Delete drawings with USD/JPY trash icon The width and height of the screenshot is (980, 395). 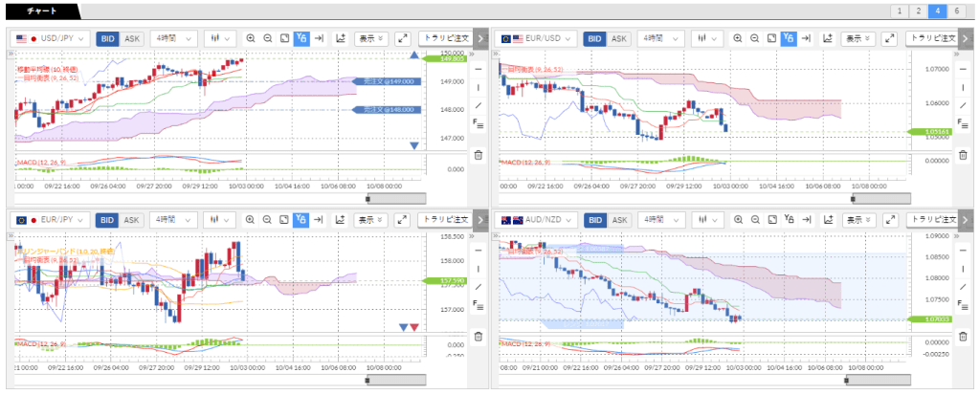(479, 154)
